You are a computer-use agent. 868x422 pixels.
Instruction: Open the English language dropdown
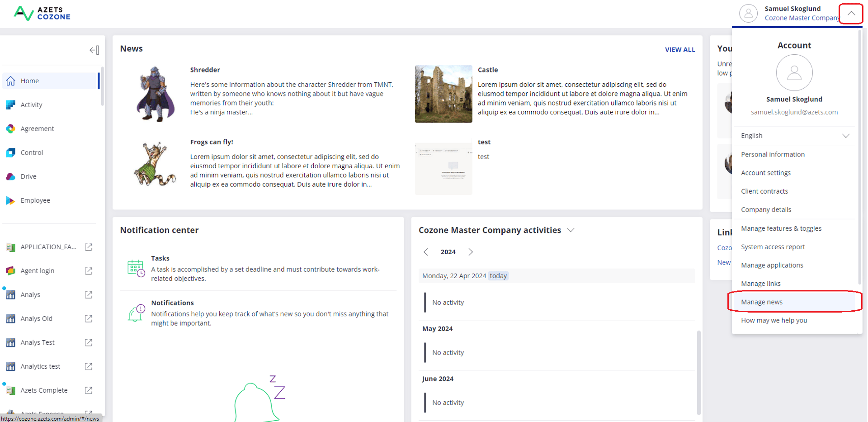(794, 136)
